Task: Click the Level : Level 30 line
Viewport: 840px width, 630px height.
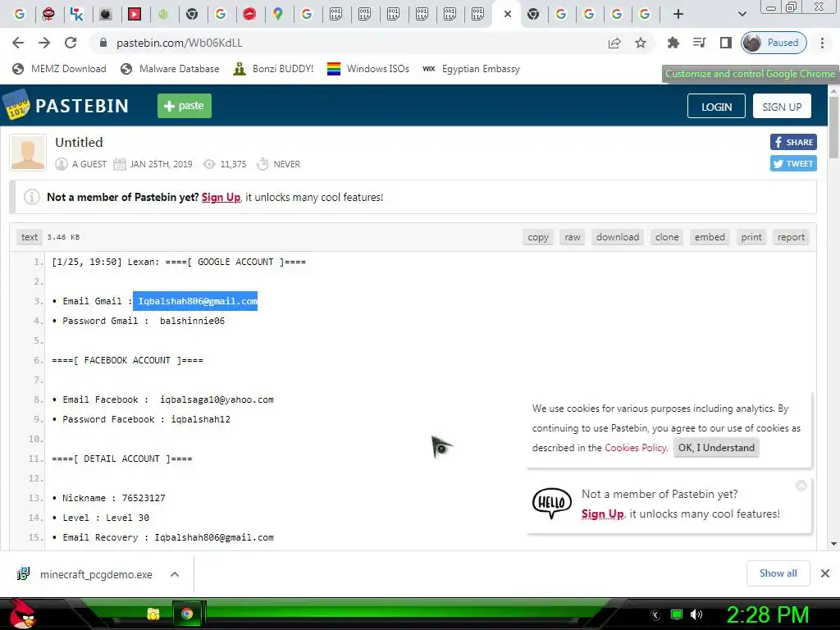Action: coord(101,518)
